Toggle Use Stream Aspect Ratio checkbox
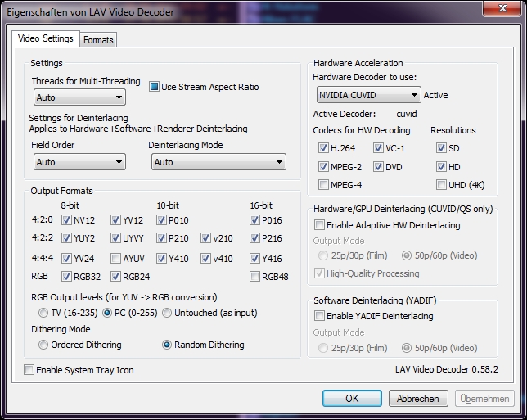The height and width of the screenshot is (420, 527). coord(155,87)
